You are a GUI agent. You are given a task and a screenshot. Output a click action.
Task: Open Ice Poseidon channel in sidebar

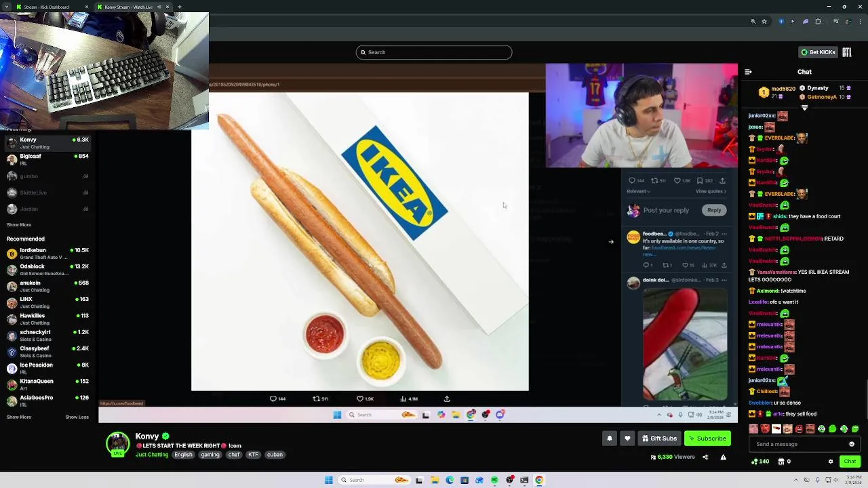[47, 368]
